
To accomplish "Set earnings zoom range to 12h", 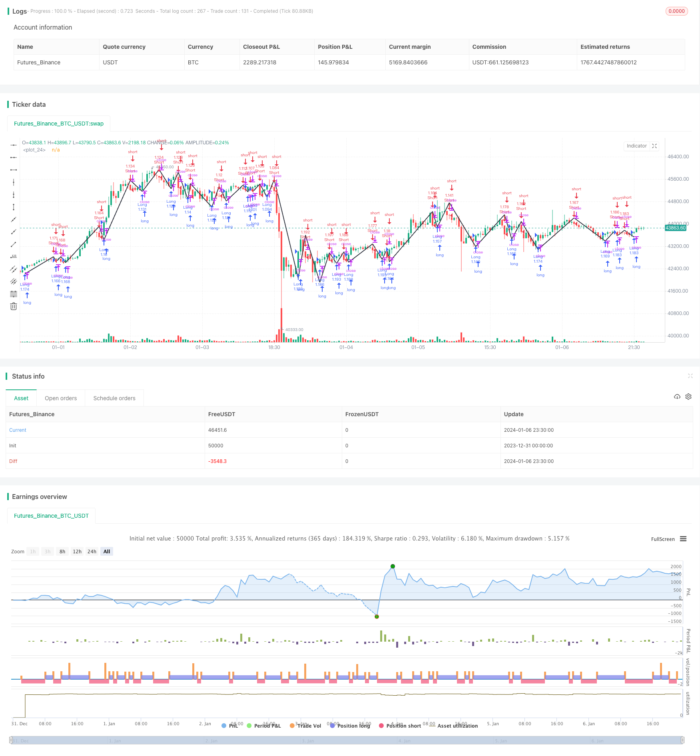I will 77,552.
